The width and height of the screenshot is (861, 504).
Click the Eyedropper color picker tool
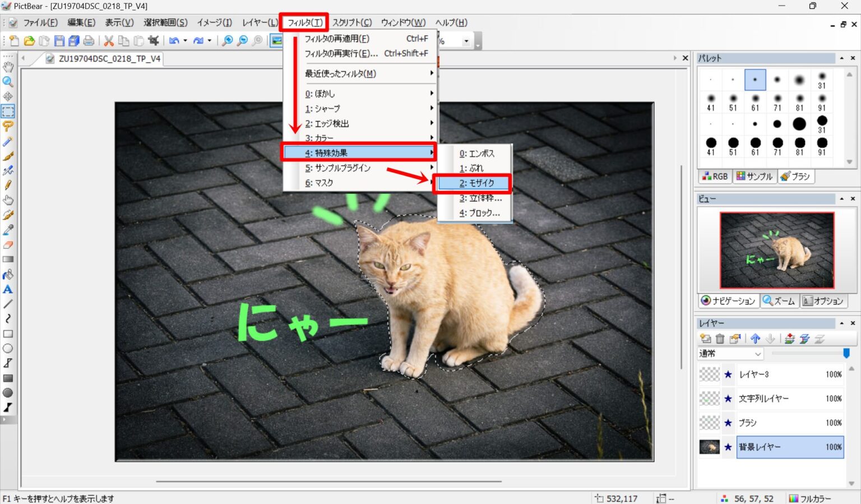pos(8,230)
